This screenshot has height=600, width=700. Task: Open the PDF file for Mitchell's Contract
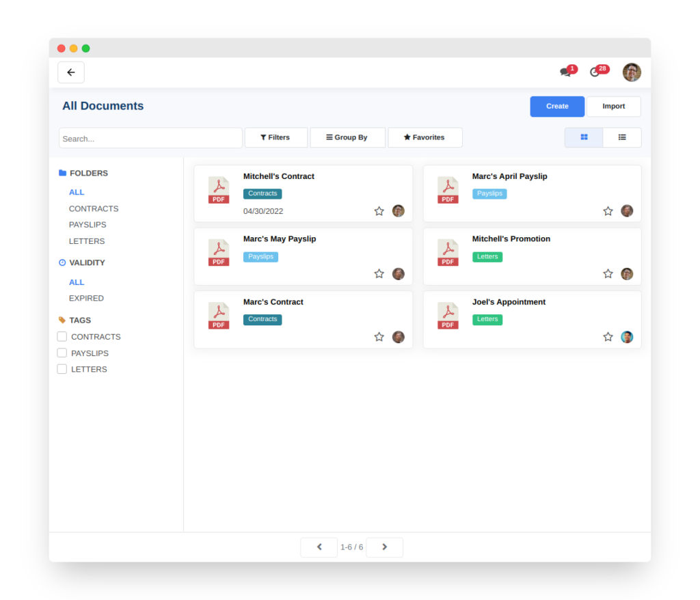pos(218,190)
